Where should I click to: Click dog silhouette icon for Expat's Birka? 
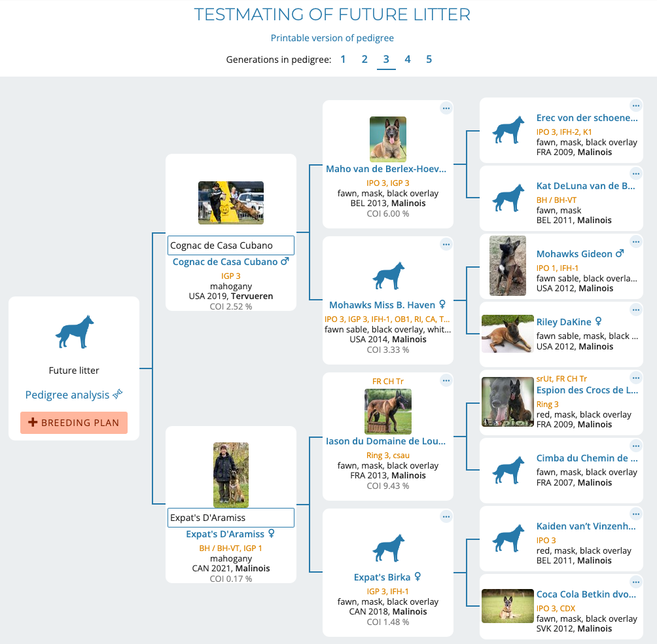coord(389,548)
